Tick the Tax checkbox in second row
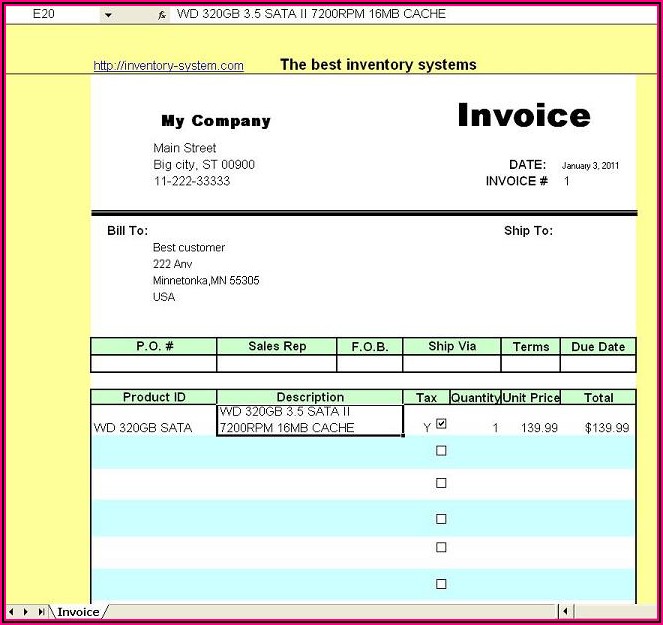This screenshot has height=625, width=663. click(x=441, y=451)
